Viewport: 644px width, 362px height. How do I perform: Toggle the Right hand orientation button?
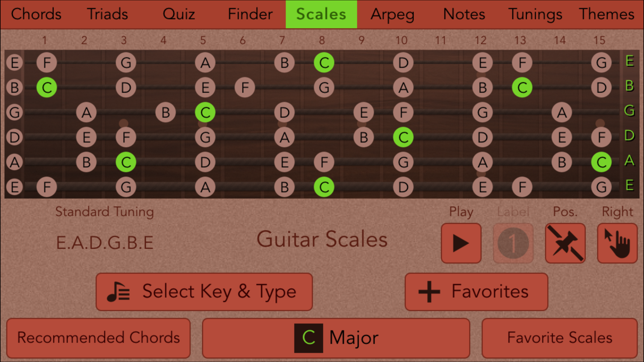tap(617, 243)
